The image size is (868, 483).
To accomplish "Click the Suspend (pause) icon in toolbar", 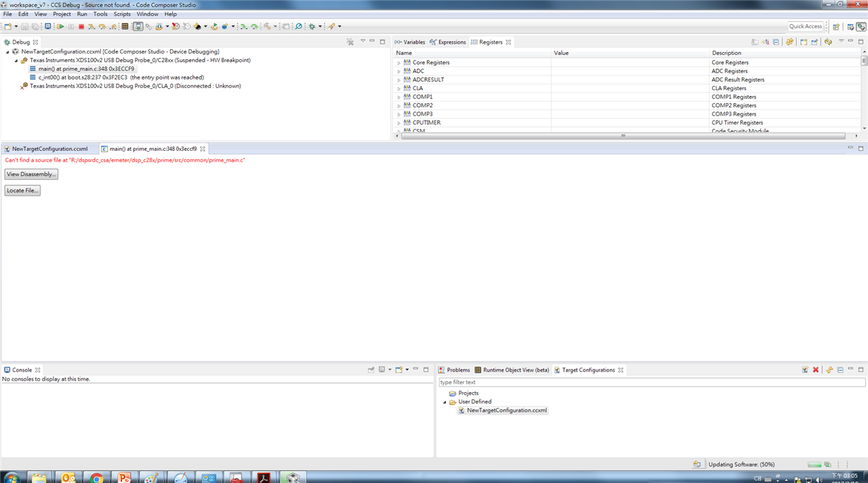I will coord(71,26).
